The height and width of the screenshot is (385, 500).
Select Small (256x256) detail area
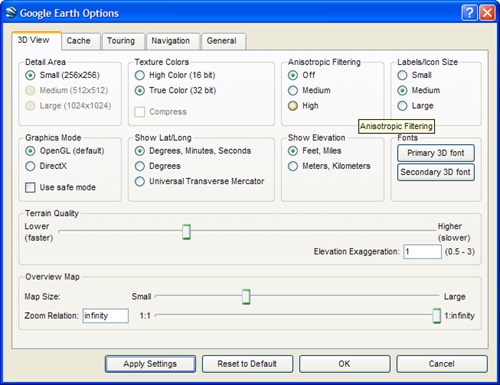(62, 75)
